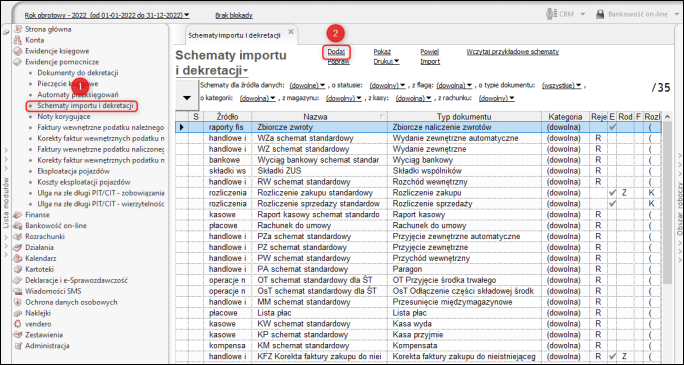The image size is (684, 365).
Task: Toggle the E checkmark for Zbiorcze zwroty row
Action: click(612, 127)
